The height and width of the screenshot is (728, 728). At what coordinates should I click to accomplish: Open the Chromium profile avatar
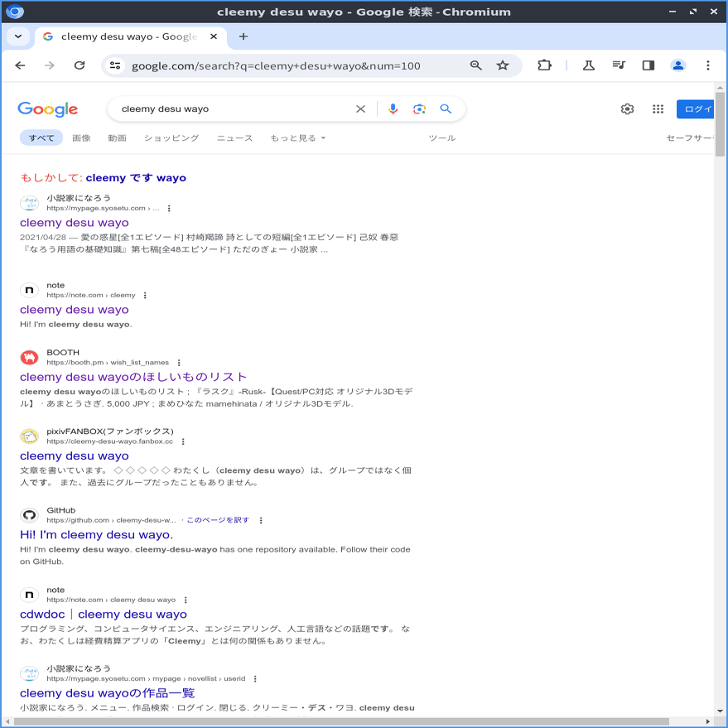(677, 65)
